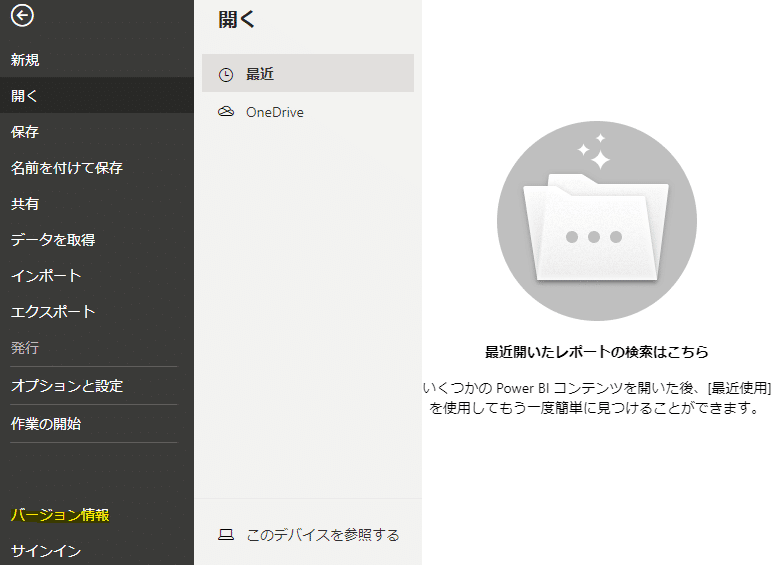Choose 保存 from the left menu
Image resolution: width=780 pixels, height=565 pixels.
(x=97, y=132)
